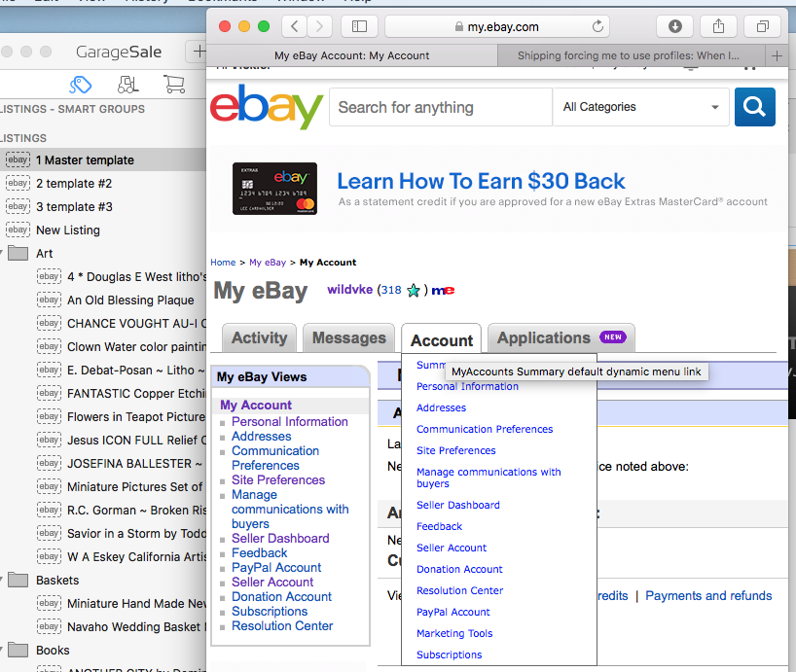Choose Personal Information in Account dropdown menu
Viewport: 796px width, 672px height.
click(x=467, y=386)
